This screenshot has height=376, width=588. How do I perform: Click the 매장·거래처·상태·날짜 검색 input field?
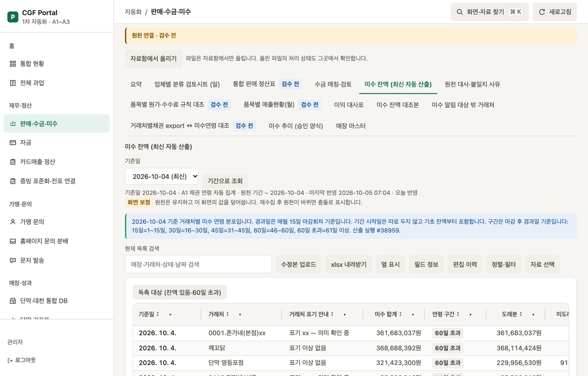[x=198, y=264]
